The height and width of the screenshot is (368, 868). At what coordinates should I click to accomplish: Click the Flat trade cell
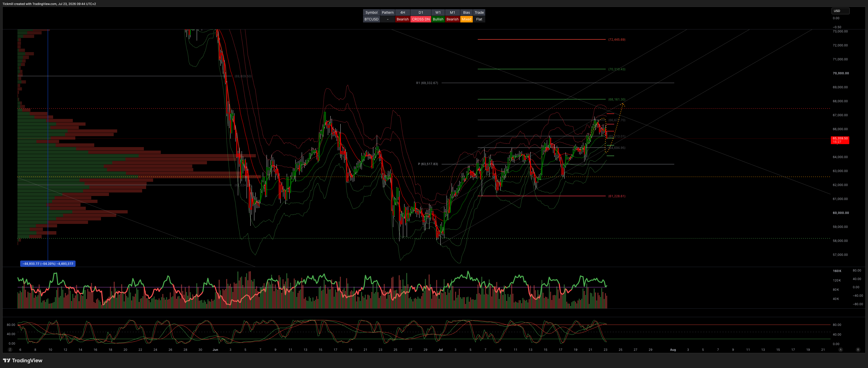[479, 19]
